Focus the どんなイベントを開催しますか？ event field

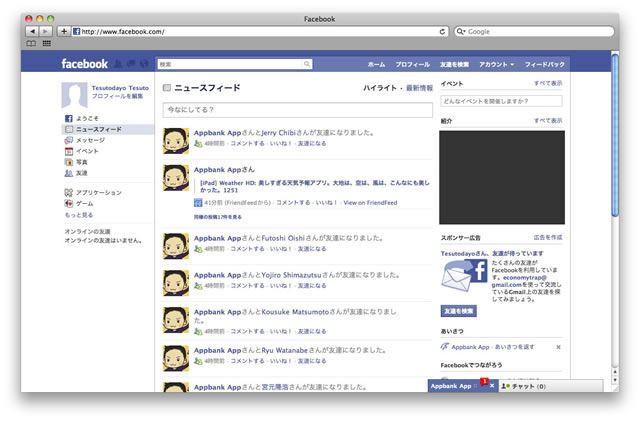pos(501,101)
